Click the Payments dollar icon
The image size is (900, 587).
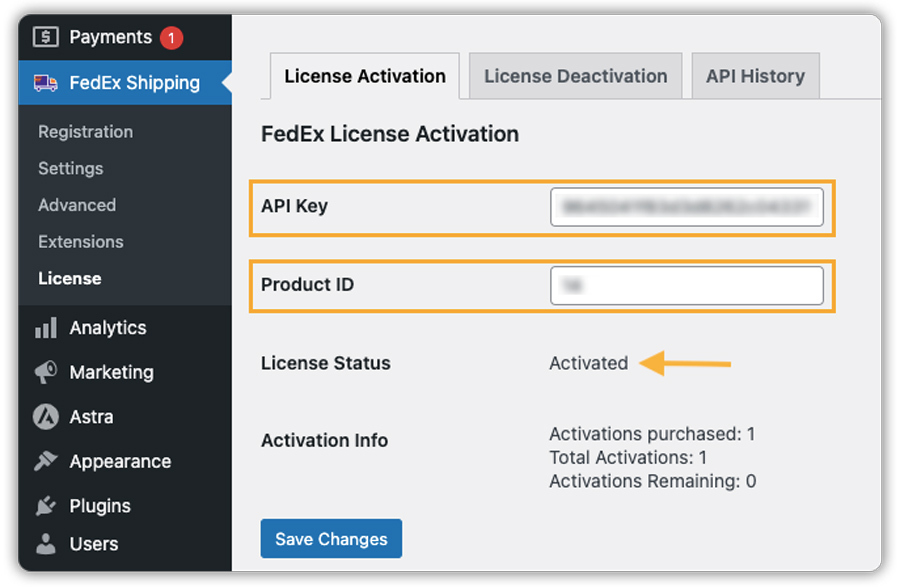(x=46, y=37)
